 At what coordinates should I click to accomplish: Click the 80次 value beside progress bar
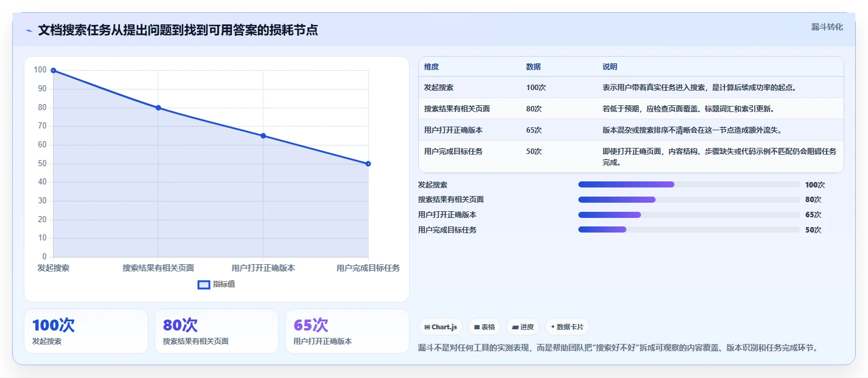point(813,200)
